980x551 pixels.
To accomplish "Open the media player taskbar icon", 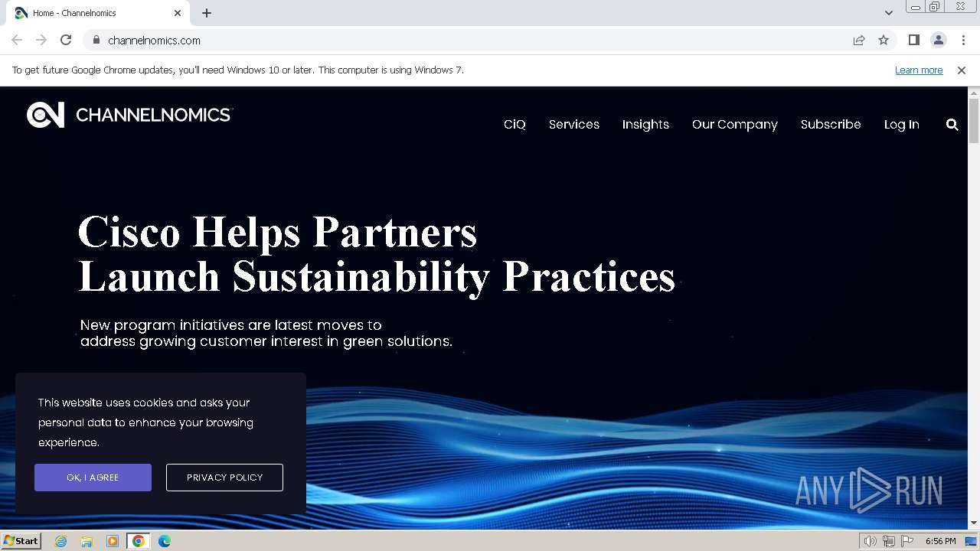I will point(113,541).
